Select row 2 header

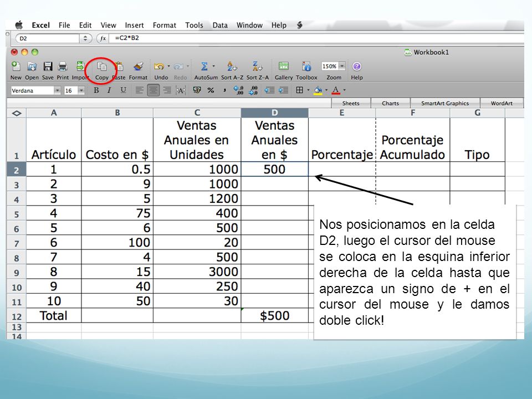16,170
